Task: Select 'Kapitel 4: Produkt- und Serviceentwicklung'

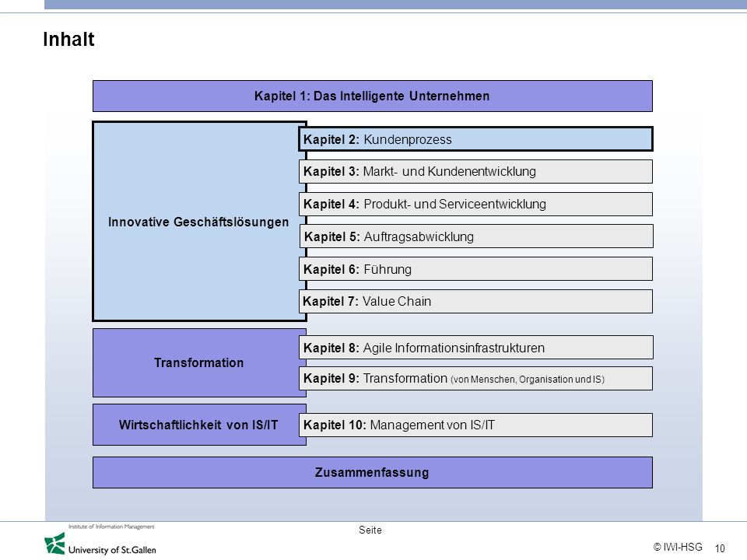Action: 476,204
